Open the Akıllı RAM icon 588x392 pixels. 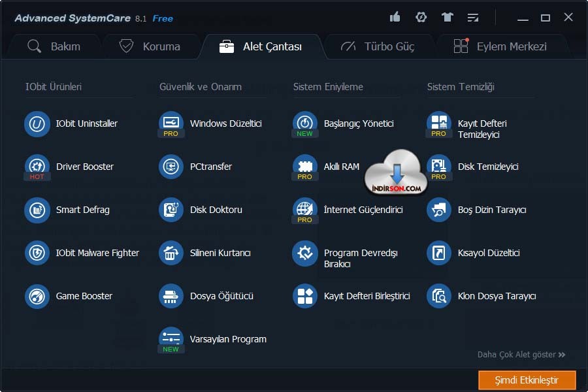(305, 167)
